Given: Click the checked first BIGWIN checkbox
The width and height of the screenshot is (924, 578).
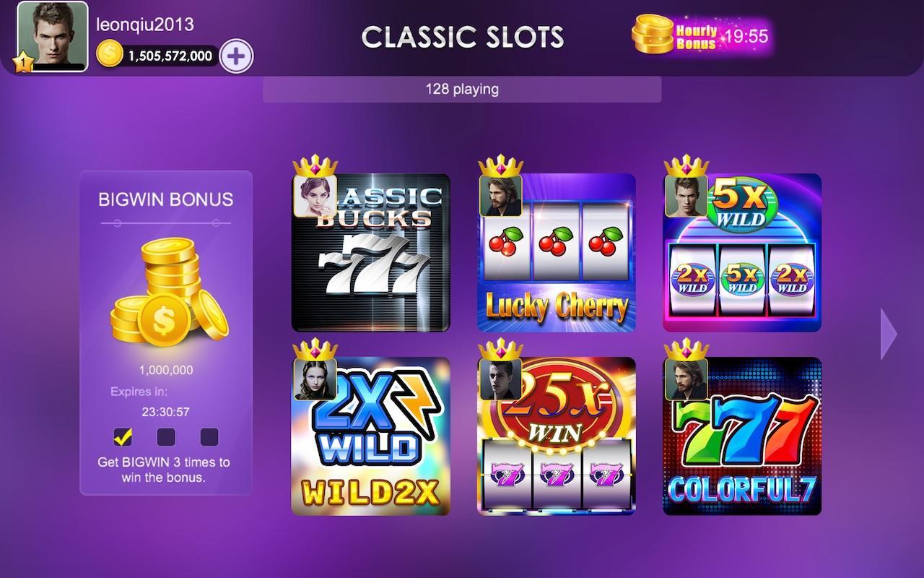Looking at the screenshot, I should tap(123, 436).
